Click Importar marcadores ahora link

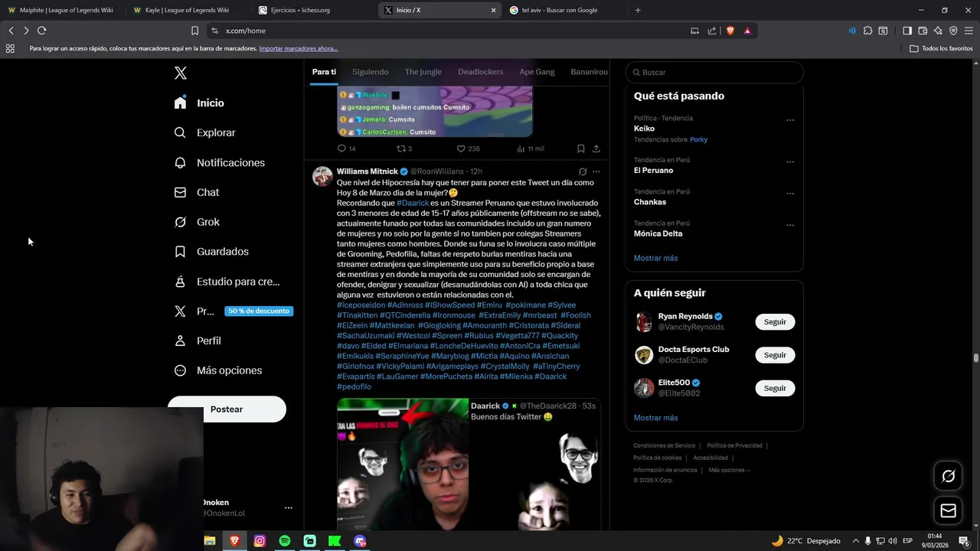(298, 48)
